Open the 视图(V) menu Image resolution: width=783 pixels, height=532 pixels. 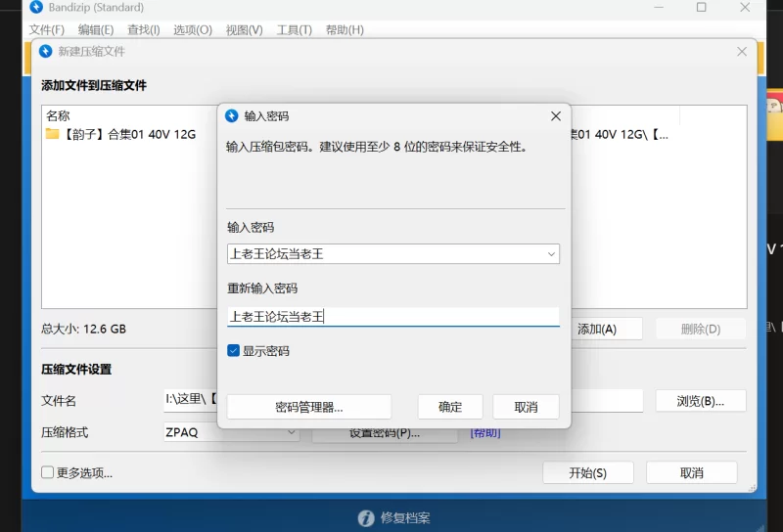[x=244, y=30]
